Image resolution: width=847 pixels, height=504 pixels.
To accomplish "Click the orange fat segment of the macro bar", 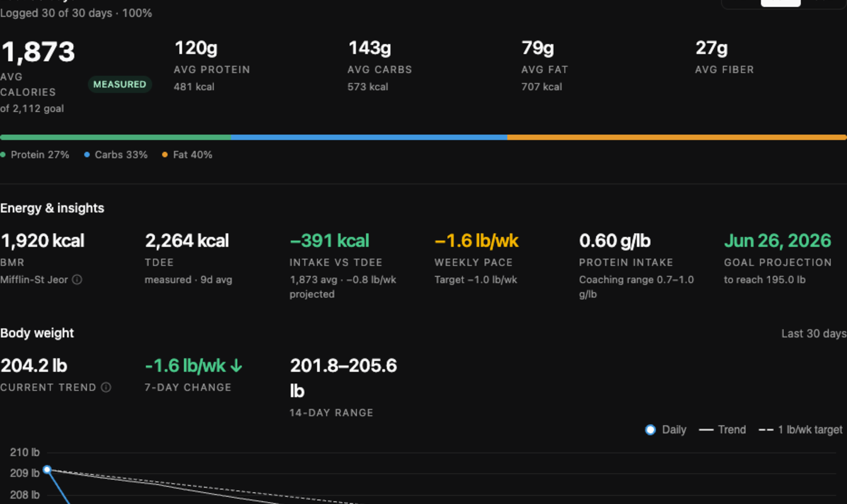I will [677, 137].
